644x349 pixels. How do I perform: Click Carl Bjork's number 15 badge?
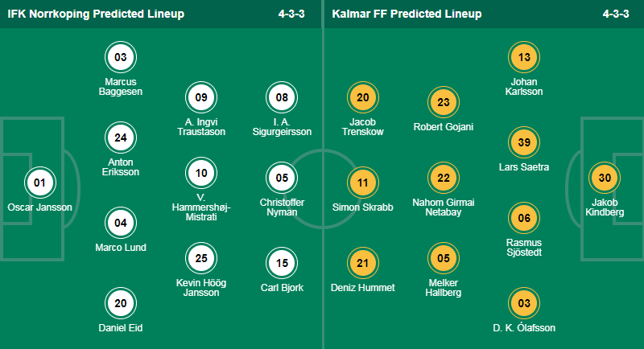(281, 263)
